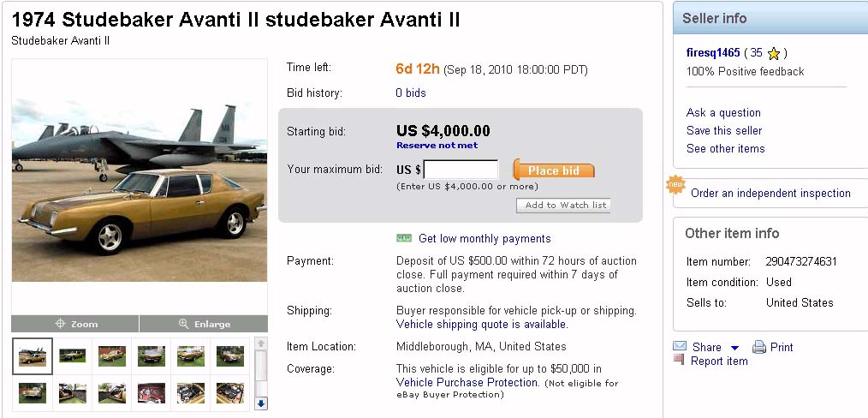Open the Share dropdown arrow
Image resolution: width=868 pixels, height=418 pixels.
point(734,348)
